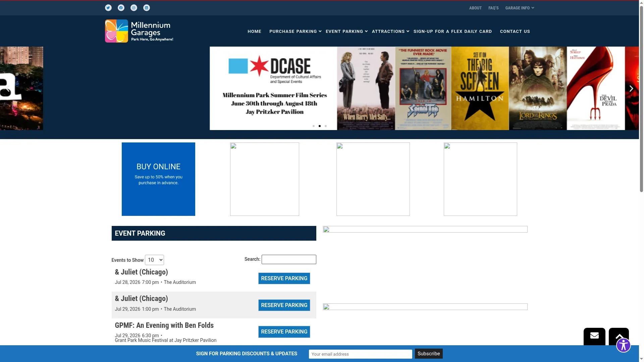Open the accessibility options icon
This screenshot has width=644, height=362.
point(623,345)
